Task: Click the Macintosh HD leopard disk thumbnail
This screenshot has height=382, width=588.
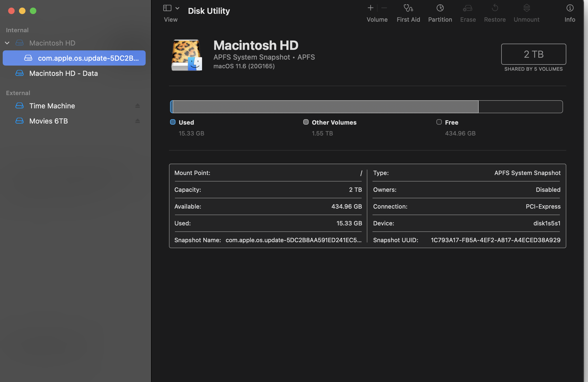Action: click(187, 55)
